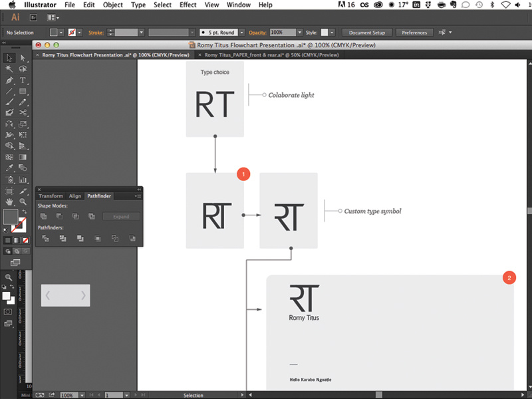Open the Object menu

point(112,5)
